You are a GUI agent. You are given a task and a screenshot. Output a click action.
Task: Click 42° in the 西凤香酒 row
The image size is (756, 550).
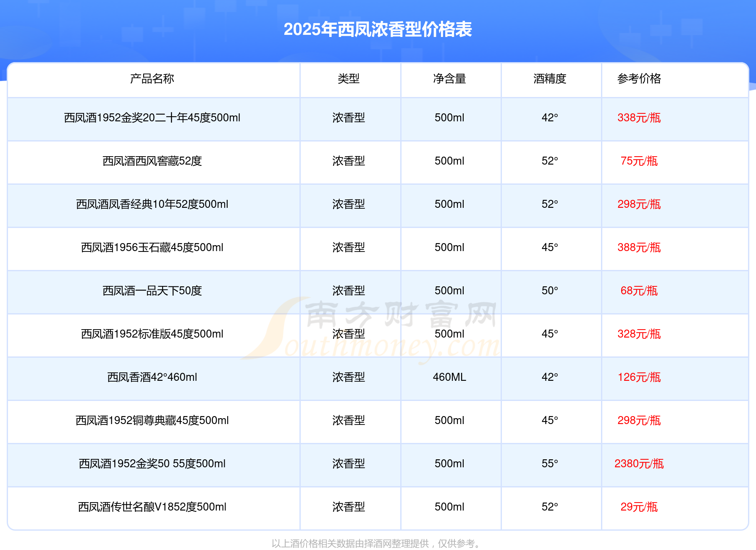(x=550, y=377)
